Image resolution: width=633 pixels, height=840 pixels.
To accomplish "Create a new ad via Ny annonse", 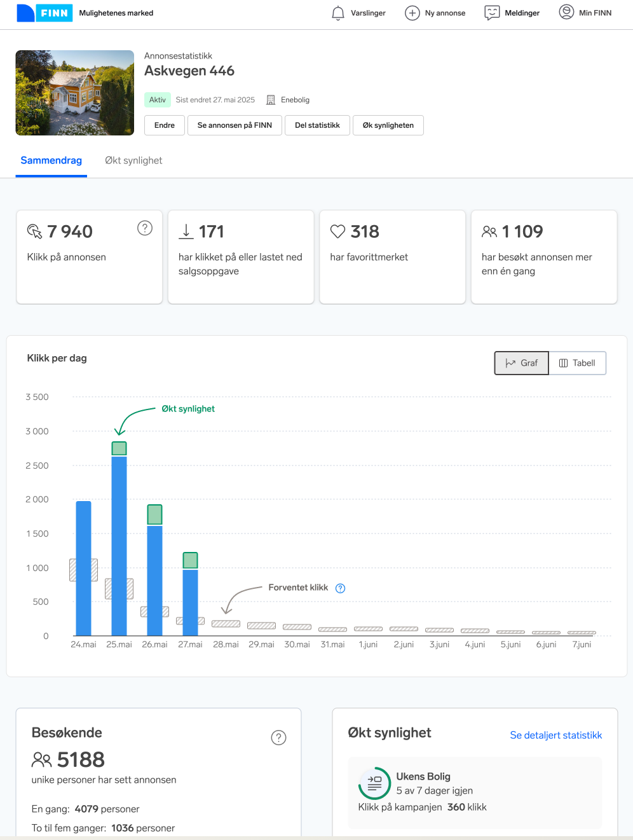I will (x=435, y=13).
